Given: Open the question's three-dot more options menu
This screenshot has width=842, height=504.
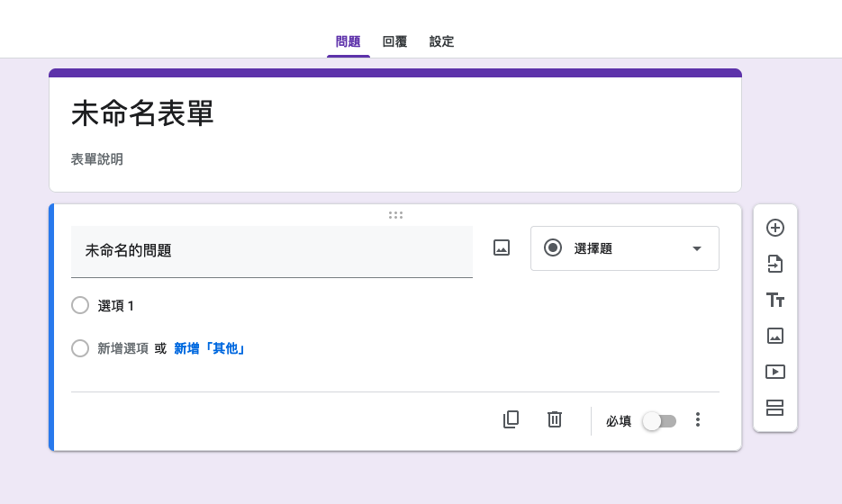Looking at the screenshot, I should (697, 420).
